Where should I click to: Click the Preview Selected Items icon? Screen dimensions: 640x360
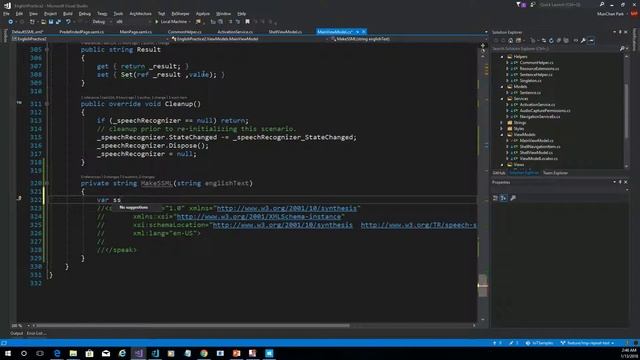tap(591, 40)
